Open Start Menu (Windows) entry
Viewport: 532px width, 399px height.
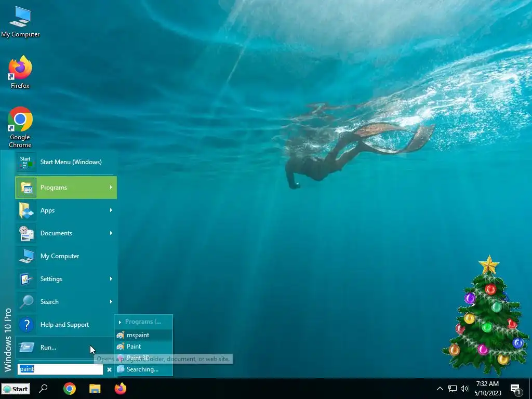tap(66, 162)
